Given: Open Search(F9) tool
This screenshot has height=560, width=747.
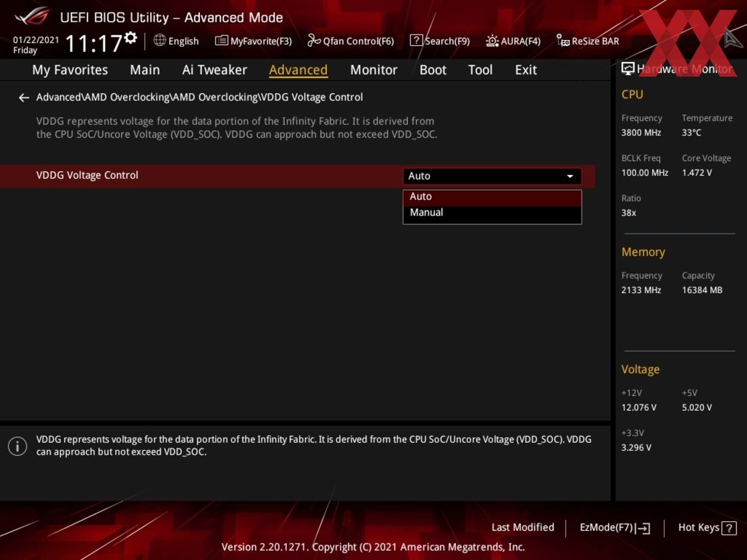Looking at the screenshot, I should 440,41.
